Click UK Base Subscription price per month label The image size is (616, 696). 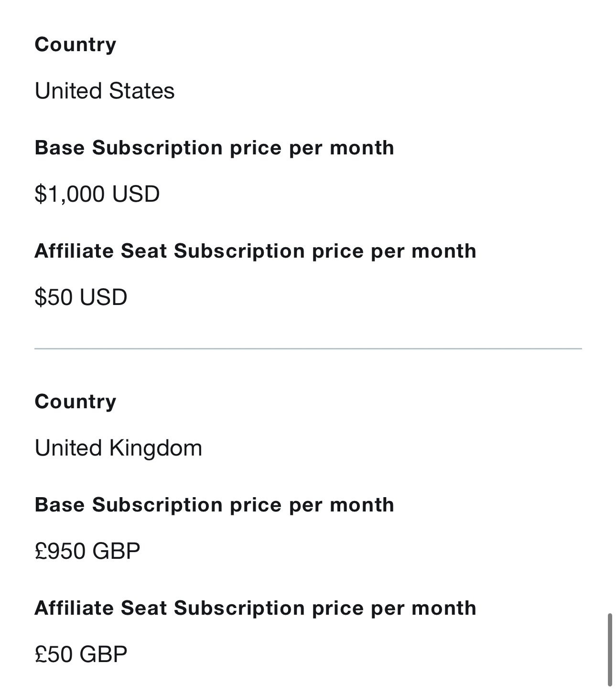point(215,505)
